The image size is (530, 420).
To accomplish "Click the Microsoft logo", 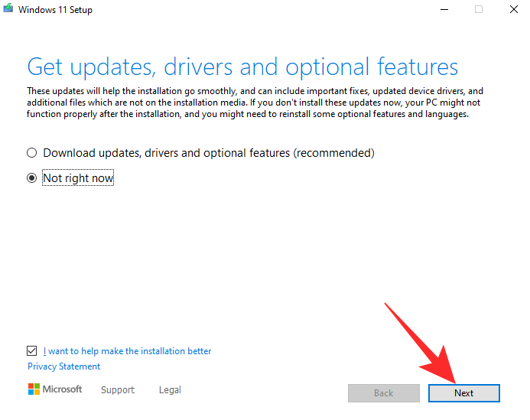I will coord(55,389).
